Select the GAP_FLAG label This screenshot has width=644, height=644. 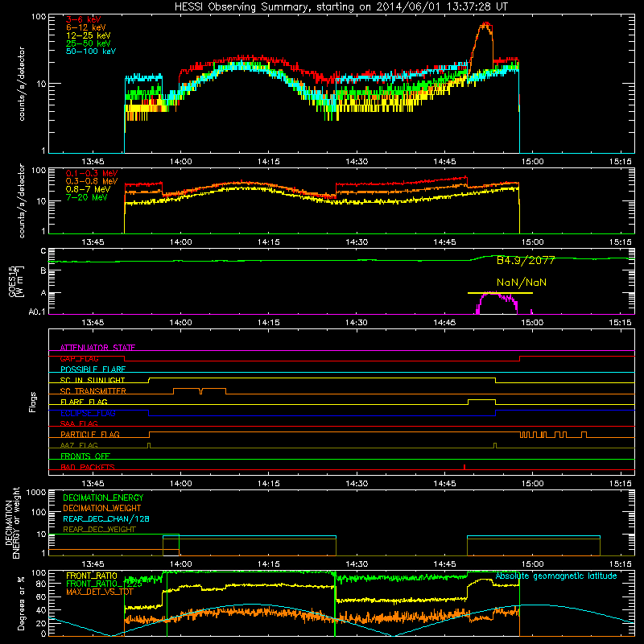pos(79,358)
